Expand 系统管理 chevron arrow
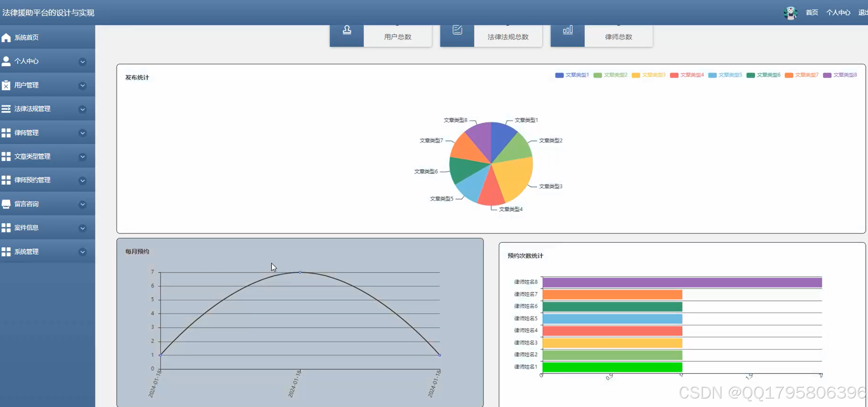Image resolution: width=868 pixels, height=407 pixels. 82,252
